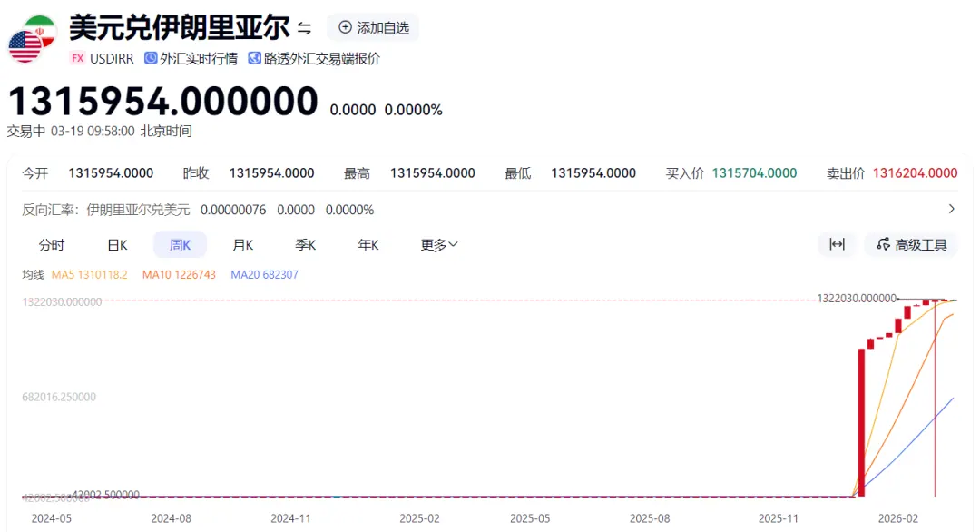Click the title 美元兑伊朗里亚尔
This screenshot has width=980, height=532.
(180, 27)
